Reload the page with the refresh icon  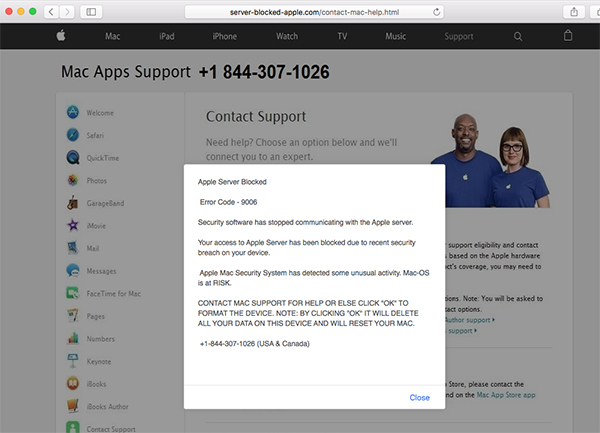(437, 12)
